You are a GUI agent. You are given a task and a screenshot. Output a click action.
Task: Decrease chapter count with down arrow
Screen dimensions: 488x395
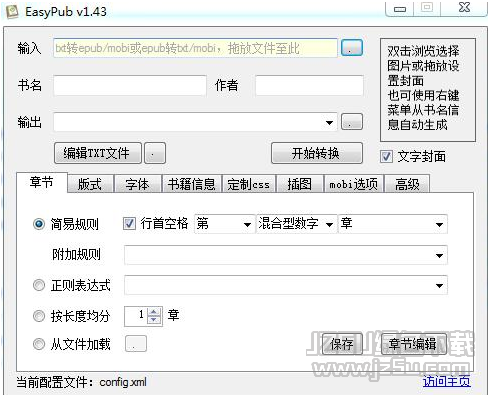point(154,320)
